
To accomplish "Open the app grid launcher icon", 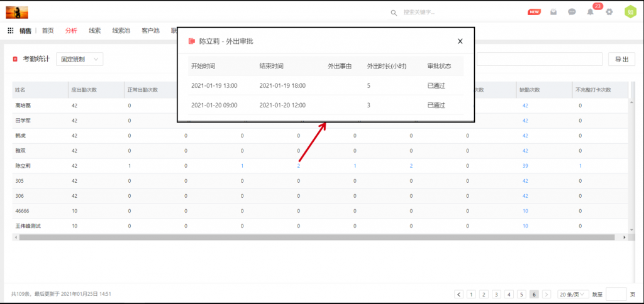I will 11,31.
